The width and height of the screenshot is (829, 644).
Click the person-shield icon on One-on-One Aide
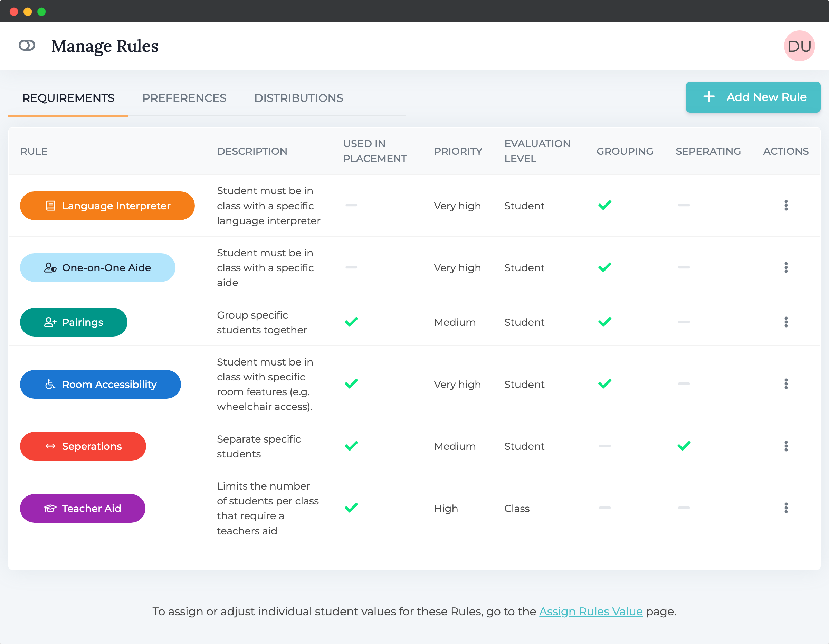click(50, 268)
